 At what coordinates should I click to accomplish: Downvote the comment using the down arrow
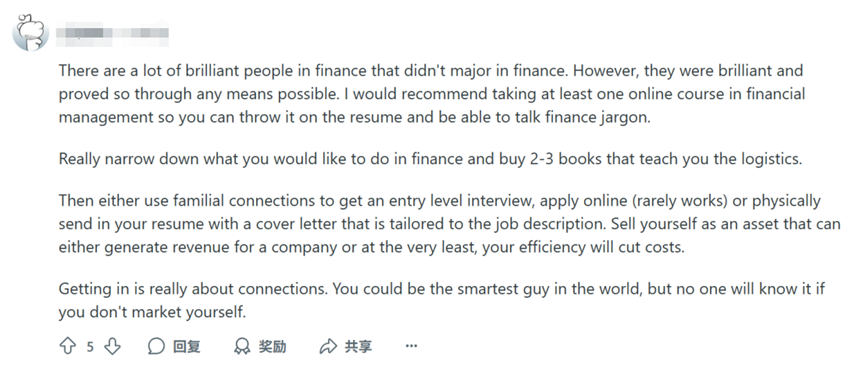(x=112, y=346)
